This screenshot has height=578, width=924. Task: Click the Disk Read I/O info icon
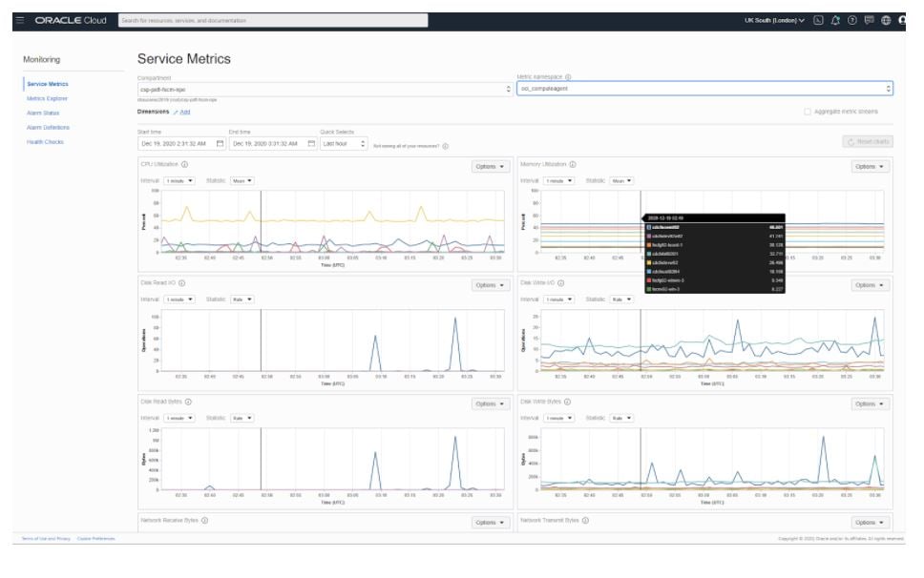point(181,283)
